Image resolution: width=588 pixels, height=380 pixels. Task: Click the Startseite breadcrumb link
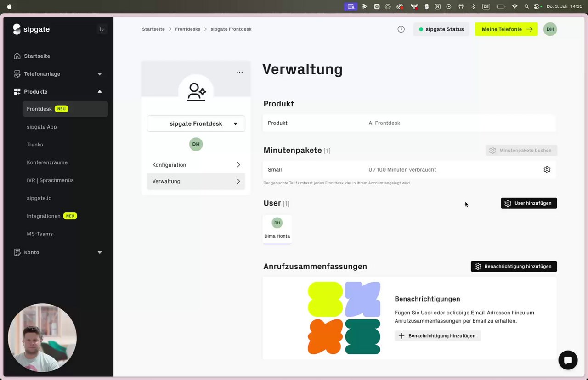click(153, 29)
